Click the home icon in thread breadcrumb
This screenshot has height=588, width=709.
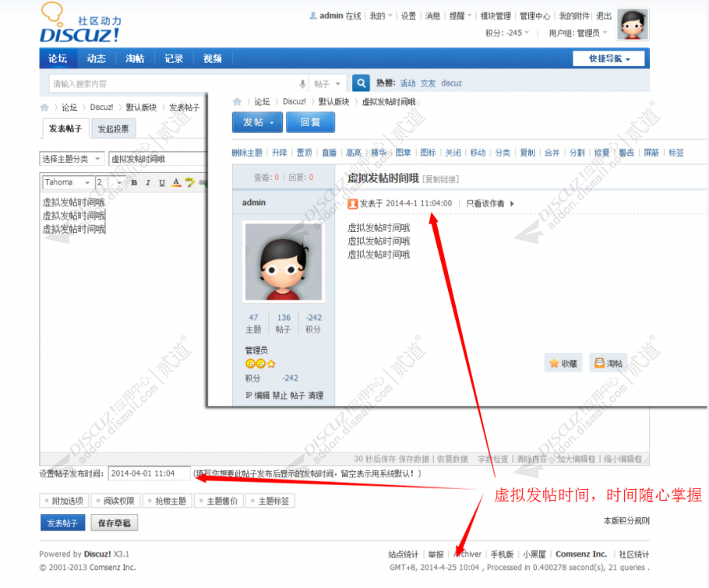point(237,102)
